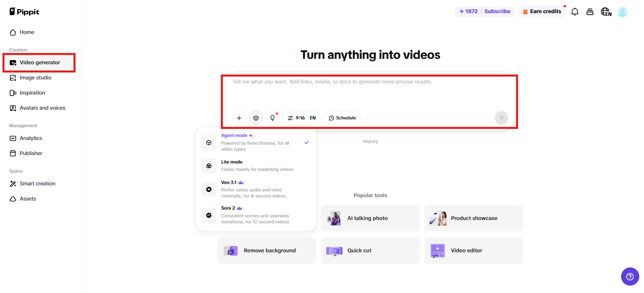Open AI talking photo tool

(370, 218)
